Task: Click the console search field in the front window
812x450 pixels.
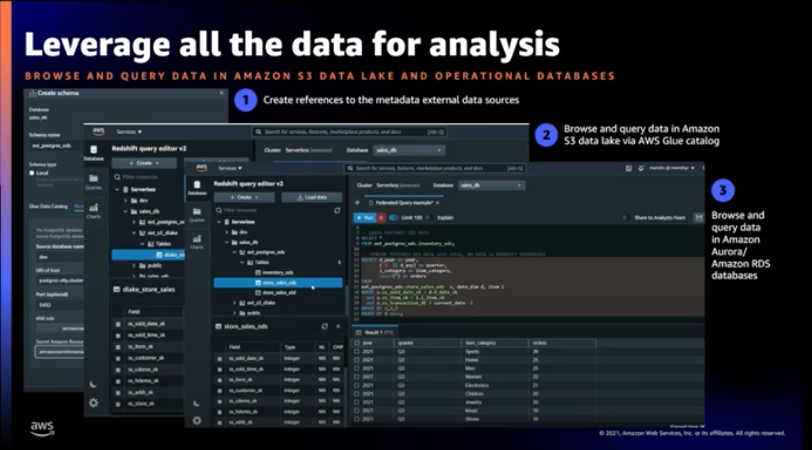Action: (x=435, y=168)
